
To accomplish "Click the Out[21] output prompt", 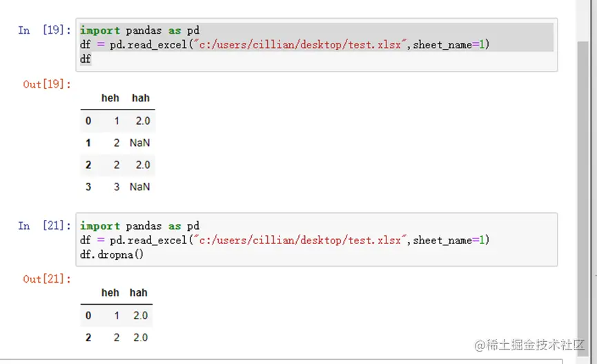I will click(x=47, y=279).
